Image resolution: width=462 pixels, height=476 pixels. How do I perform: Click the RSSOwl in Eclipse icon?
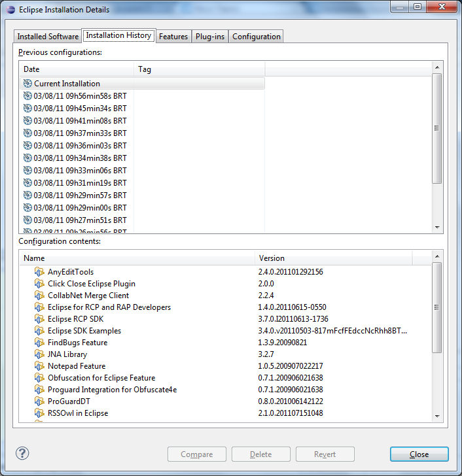point(39,413)
